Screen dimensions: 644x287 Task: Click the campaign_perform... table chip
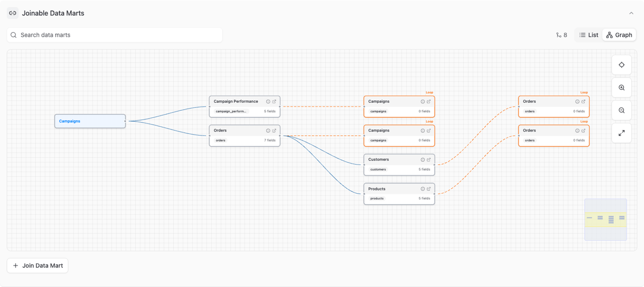[231, 111]
